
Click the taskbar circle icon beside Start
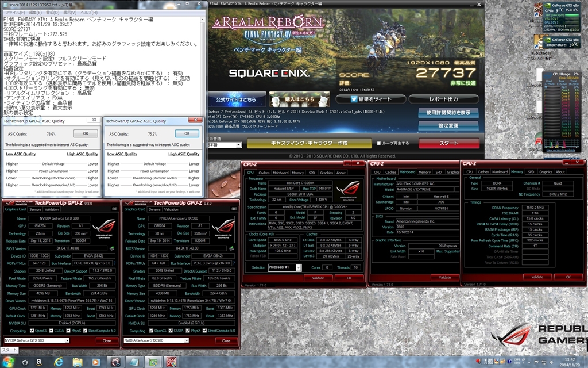(25, 362)
